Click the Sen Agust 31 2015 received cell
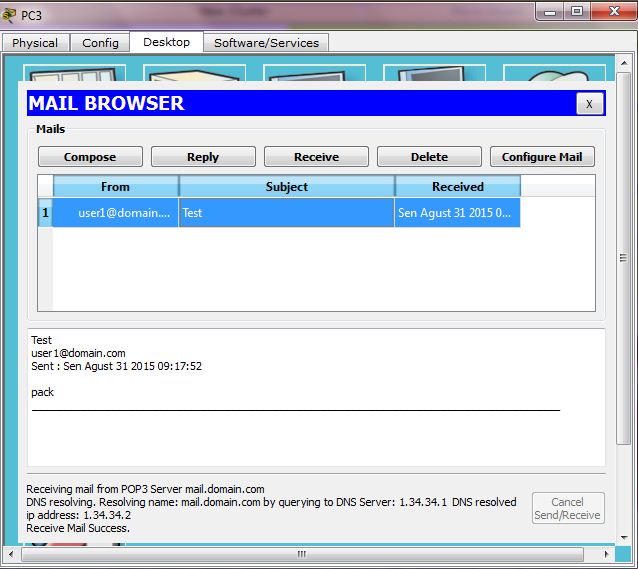Screen dimensions: 638x569 click(x=458, y=212)
